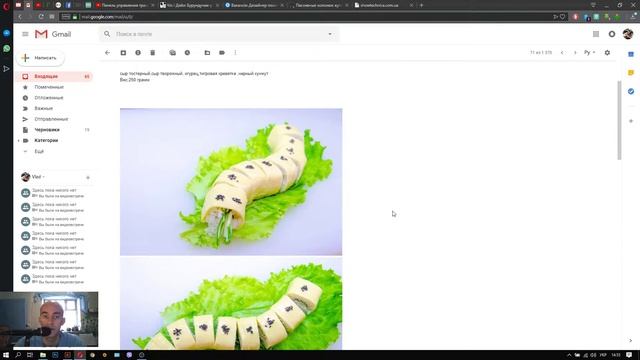The height and width of the screenshot is (360, 640).
Task: Bookmark page with heart icon
Action: 562,17
